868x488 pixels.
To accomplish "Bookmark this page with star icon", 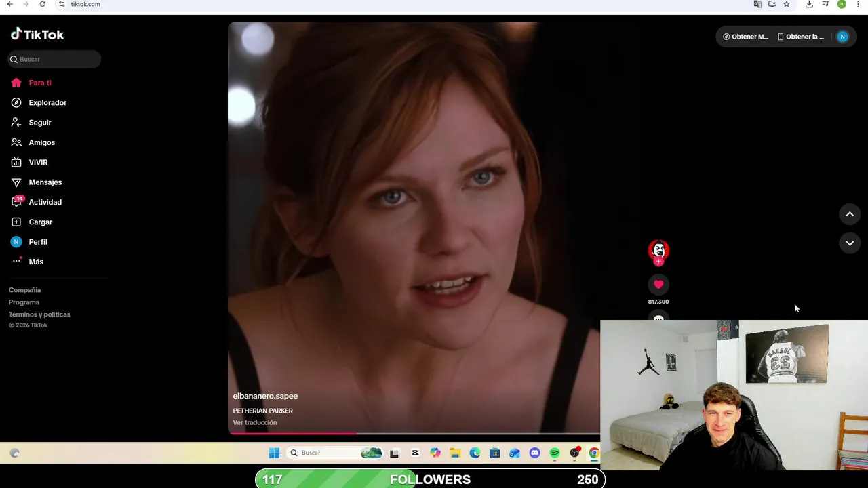I will 787,4.
